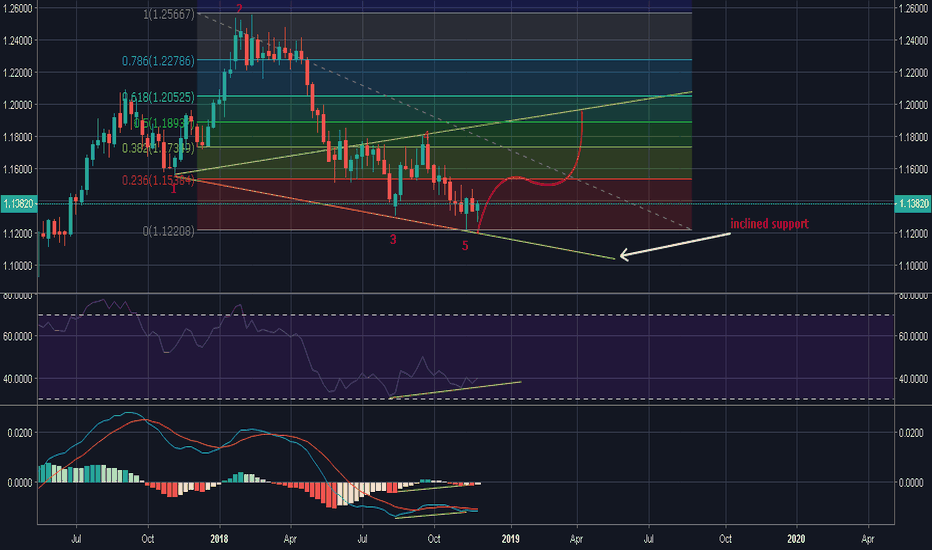Viewport: 932px width, 550px height.
Task: Select 0.0000 on the MACD left axis
Action: pyautogui.click(x=19, y=483)
